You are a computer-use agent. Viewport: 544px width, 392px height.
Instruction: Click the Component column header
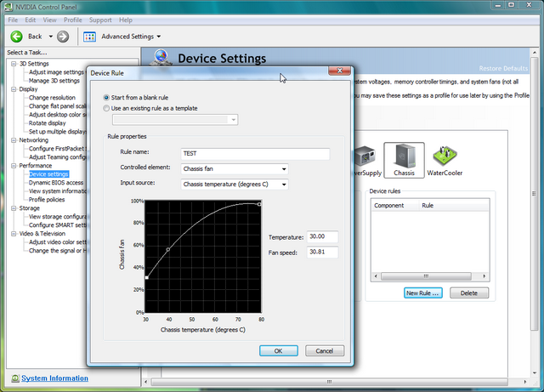395,206
